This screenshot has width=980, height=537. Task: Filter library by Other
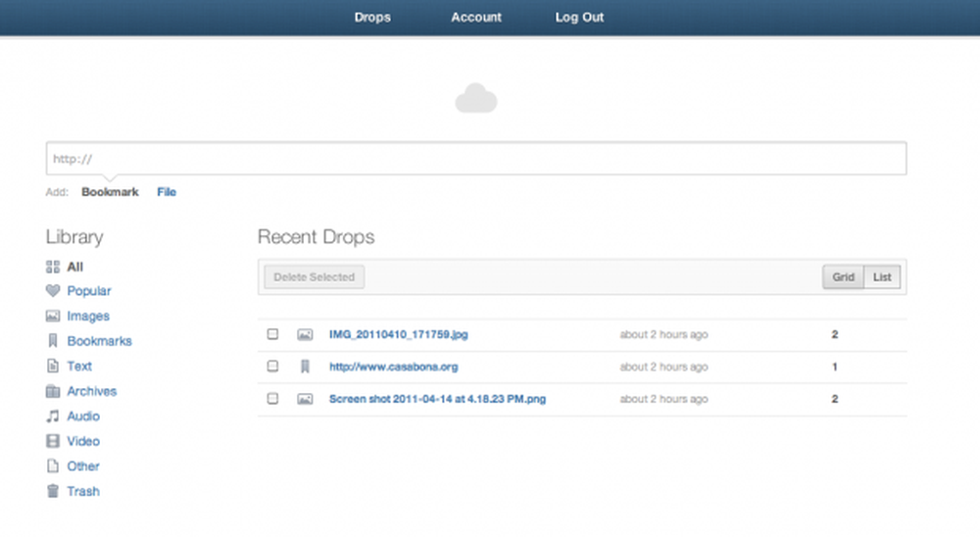click(x=83, y=466)
